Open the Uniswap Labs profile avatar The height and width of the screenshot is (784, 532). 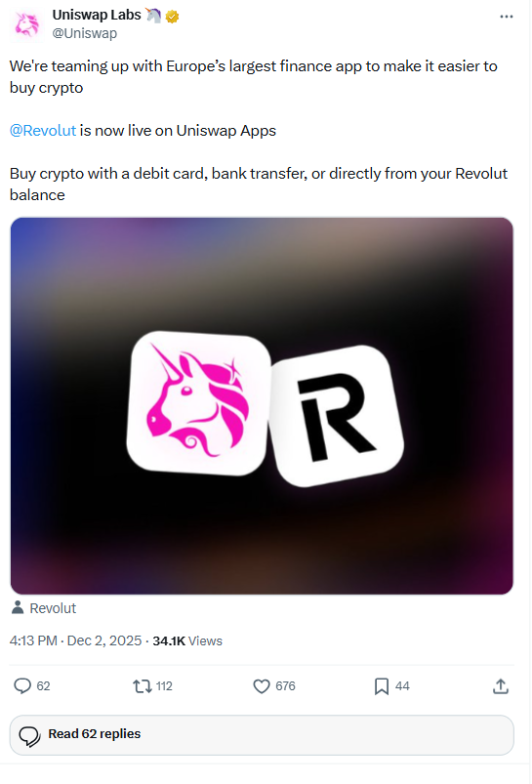point(26,24)
